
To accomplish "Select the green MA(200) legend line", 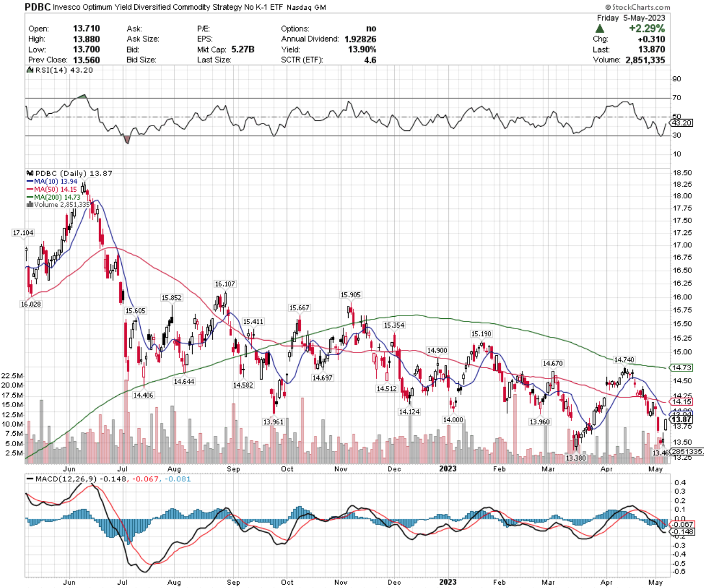I will (30, 197).
